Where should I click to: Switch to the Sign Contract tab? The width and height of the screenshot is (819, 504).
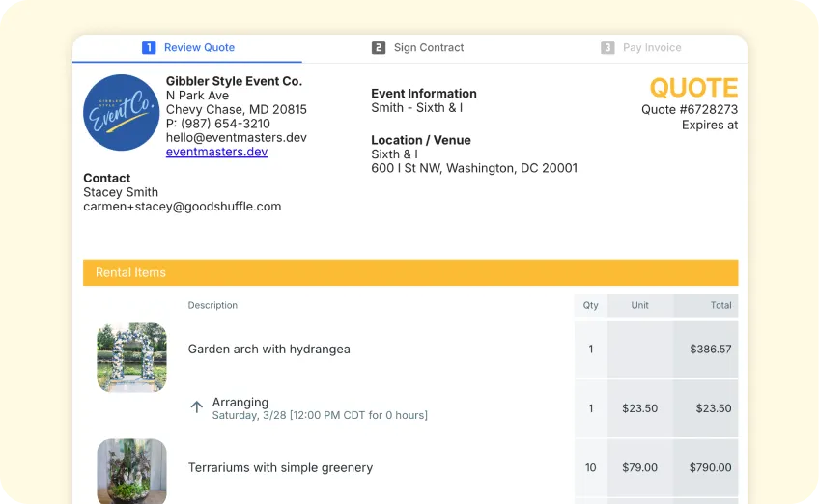[428, 47]
